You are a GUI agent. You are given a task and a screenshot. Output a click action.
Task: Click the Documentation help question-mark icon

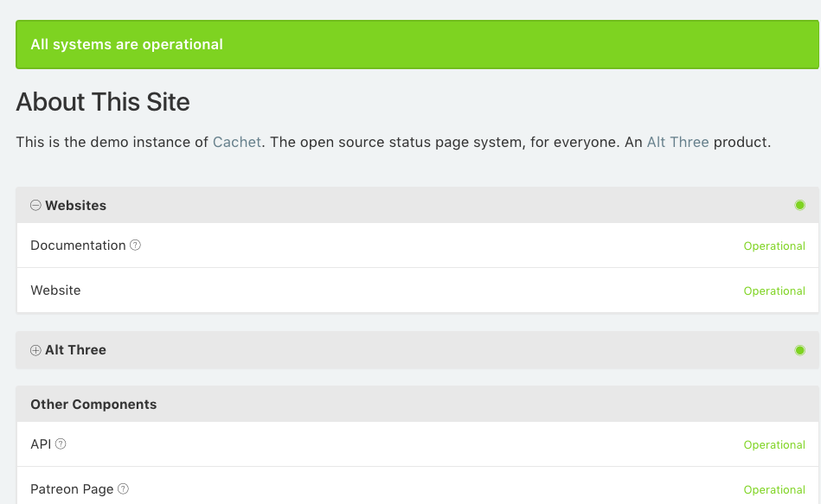[136, 246]
